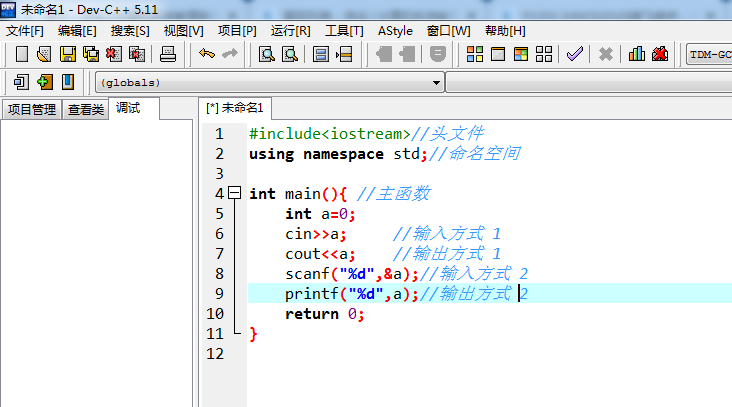Click 'int a=0;' on line 5
Image resolution: width=732 pixels, height=407 pixels.
320,214
